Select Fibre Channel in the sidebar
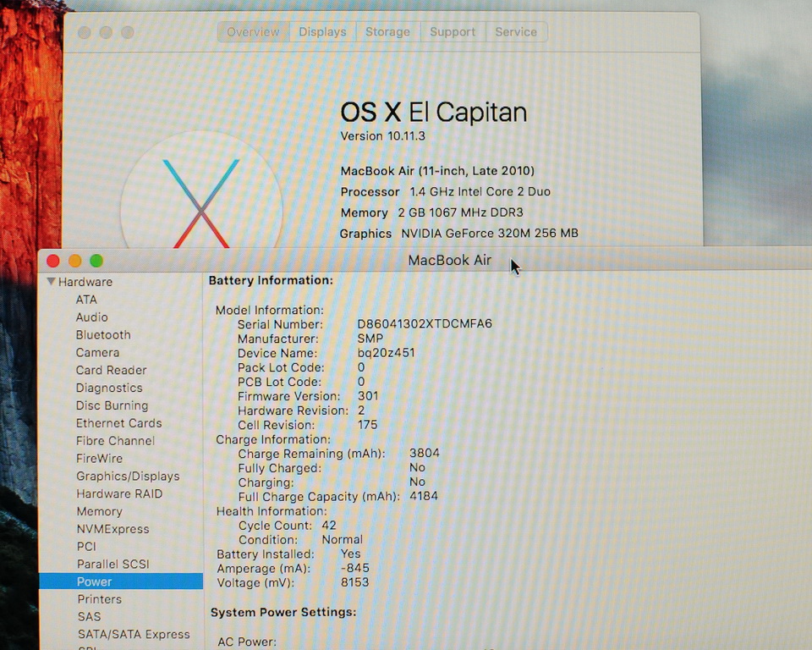812x650 pixels. 116,441
